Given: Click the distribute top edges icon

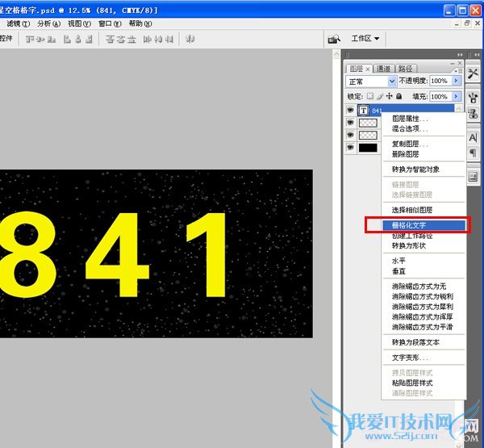Looking at the screenshot, I should point(111,40).
